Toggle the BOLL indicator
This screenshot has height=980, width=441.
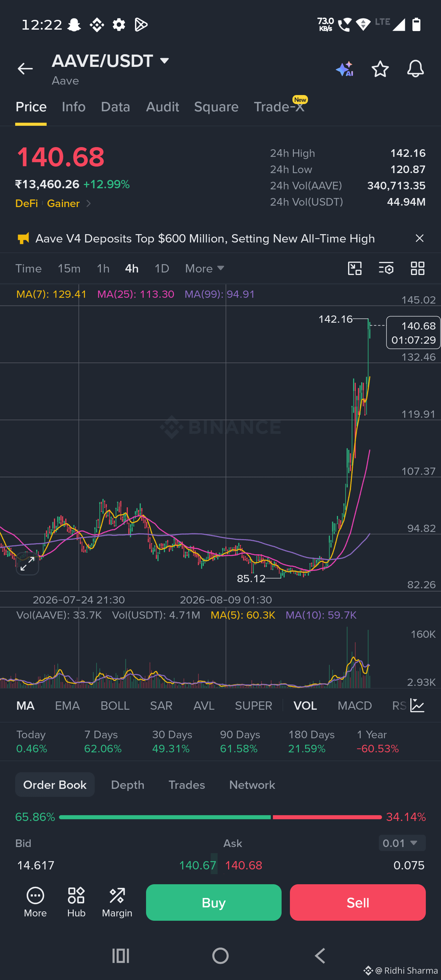pyautogui.click(x=115, y=705)
